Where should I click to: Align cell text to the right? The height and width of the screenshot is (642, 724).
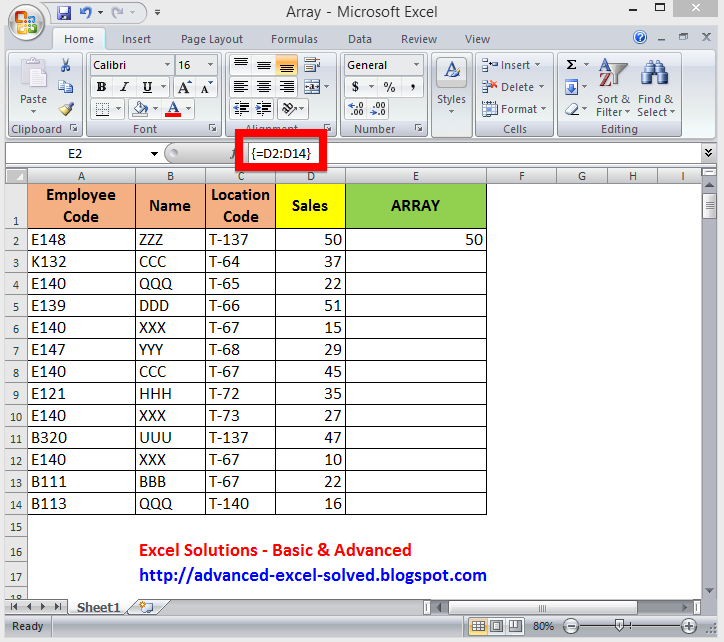286,87
